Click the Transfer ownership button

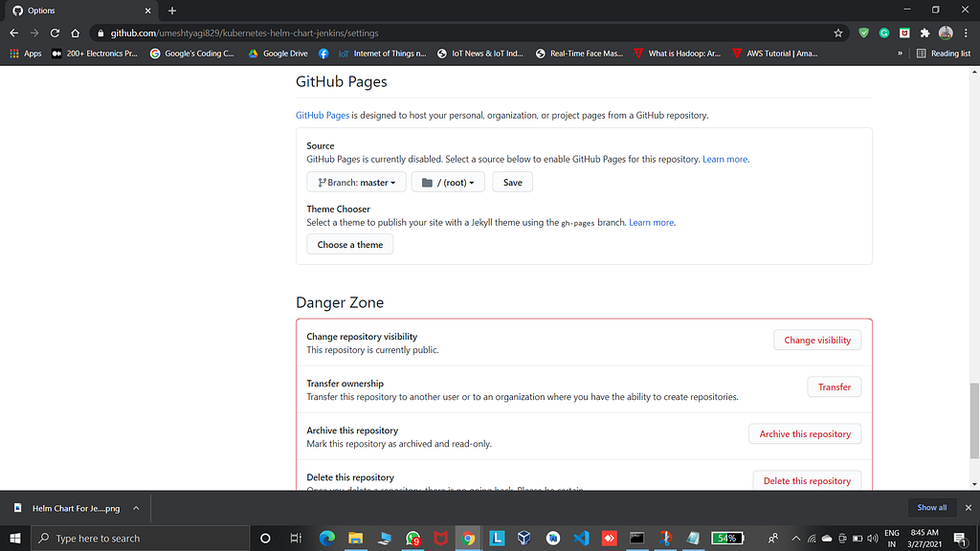(835, 386)
